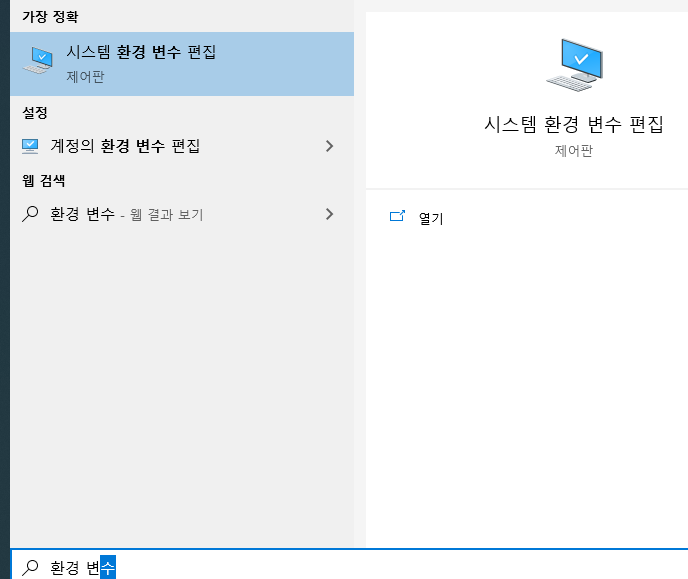Click the 웹 결과 보기 text
The image size is (688, 579).
pyautogui.click(x=167, y=214)
